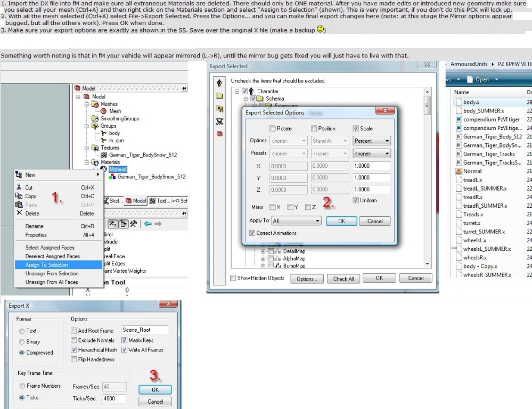Click the Check All button
Viewport: 532px width, 409px height.
click(x=343, y=279)
